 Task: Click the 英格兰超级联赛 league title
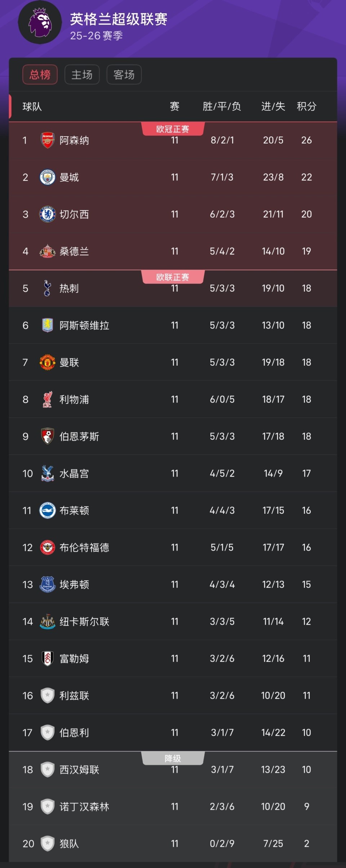click(119, 19)
